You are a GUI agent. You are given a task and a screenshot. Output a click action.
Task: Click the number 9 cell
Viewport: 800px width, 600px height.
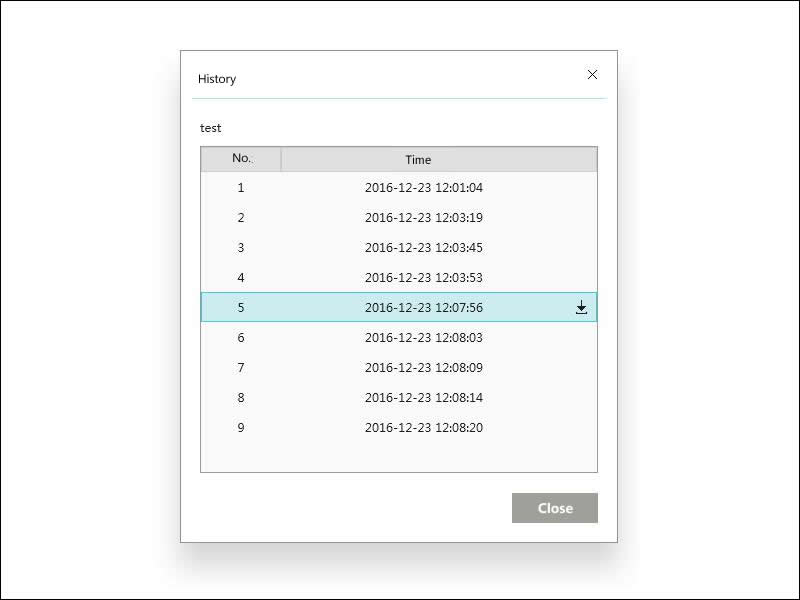241,428
